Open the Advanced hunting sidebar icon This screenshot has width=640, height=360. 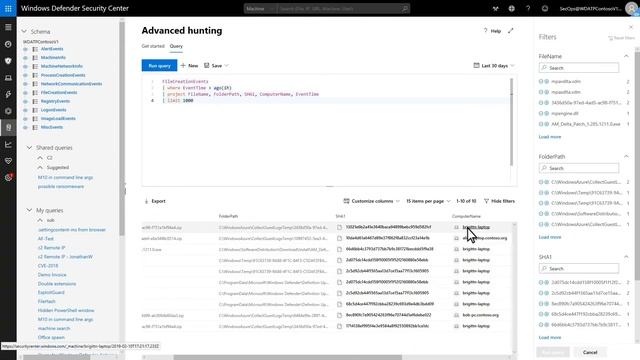point(8,127)
